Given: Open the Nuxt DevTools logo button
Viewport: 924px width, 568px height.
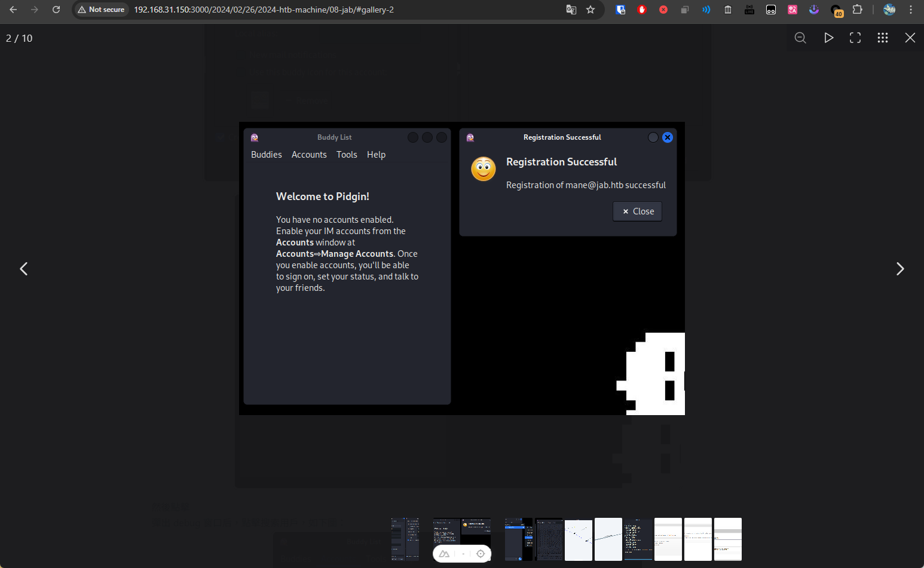Looking at the screenshot, I should (444, 554).
